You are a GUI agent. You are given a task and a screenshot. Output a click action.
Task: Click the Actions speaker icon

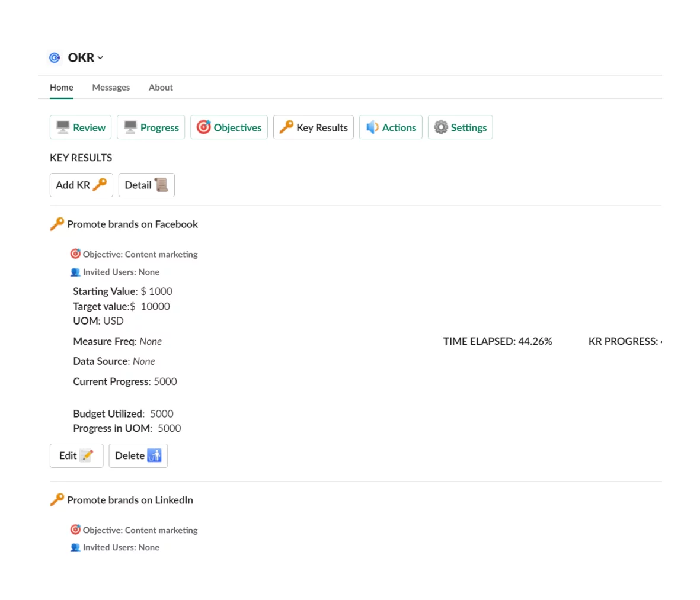coord(372,127)
